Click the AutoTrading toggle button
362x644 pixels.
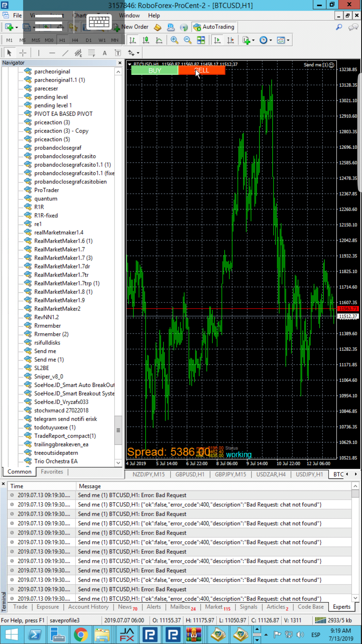[214, 27]
